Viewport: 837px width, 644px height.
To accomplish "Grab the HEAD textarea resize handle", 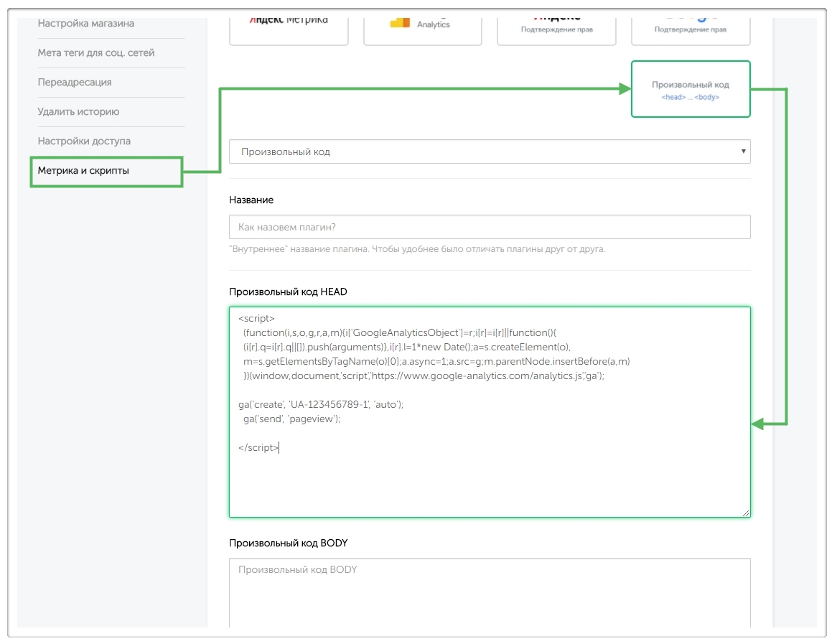I will click(746, 513).
